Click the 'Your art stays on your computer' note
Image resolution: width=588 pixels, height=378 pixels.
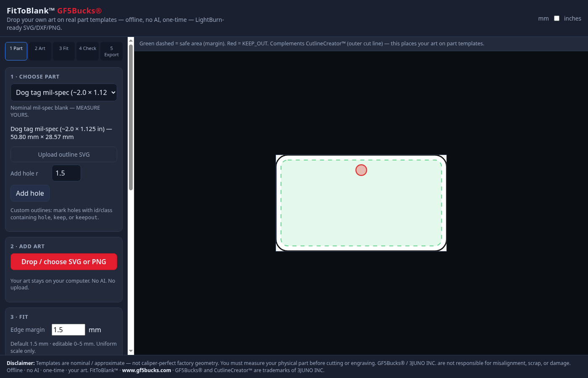tap(63, 284)
